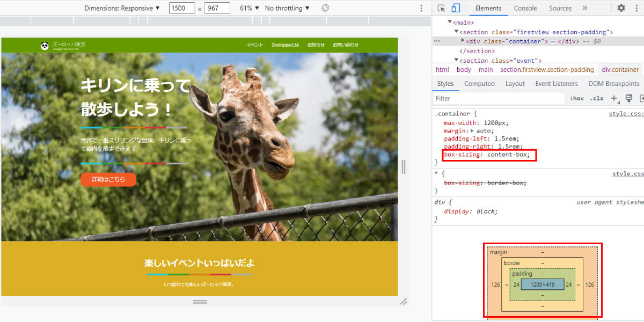Click the Zooloppaとは nav link

[286, 45]
